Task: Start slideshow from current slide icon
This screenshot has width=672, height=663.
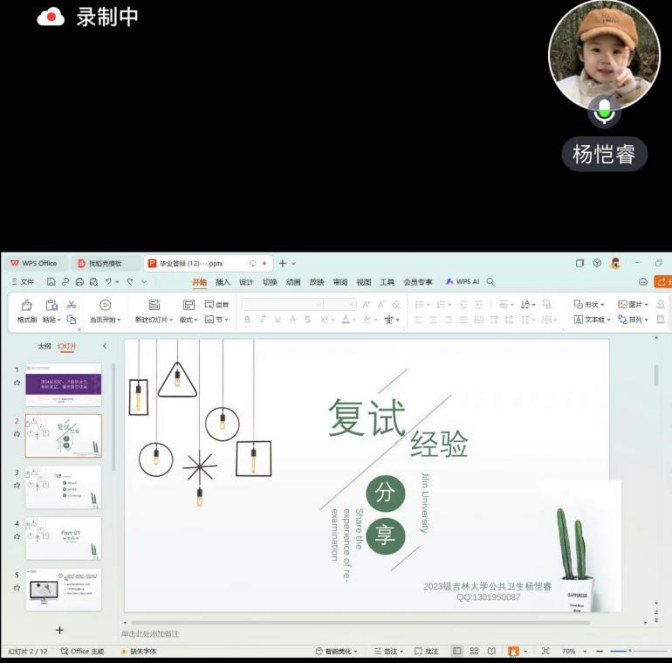Action: 104,305
